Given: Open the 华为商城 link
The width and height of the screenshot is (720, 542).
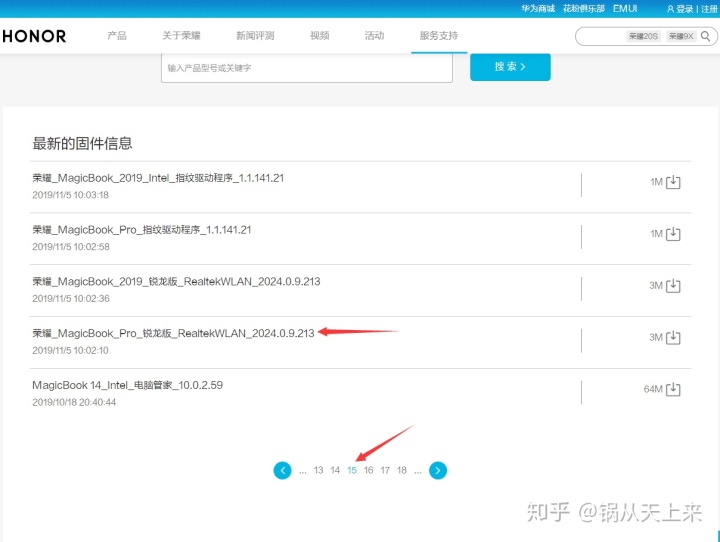Looking at the screenshot, I should point(538,9).
